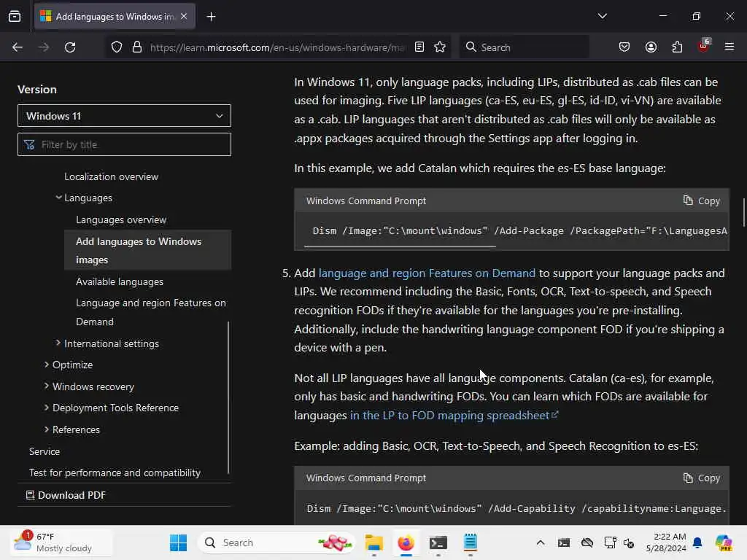
Task: Collapse the Languages tree node
Action: [x=58, y=197]
